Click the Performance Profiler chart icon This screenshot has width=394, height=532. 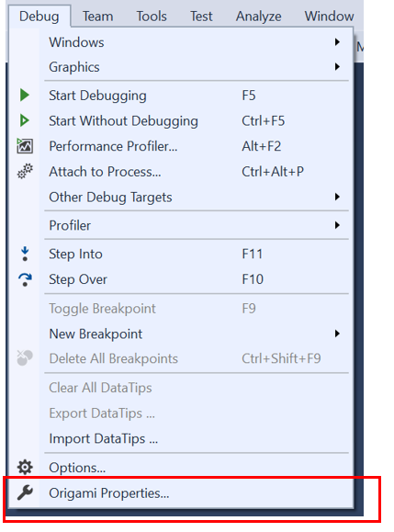click(25, 146)
